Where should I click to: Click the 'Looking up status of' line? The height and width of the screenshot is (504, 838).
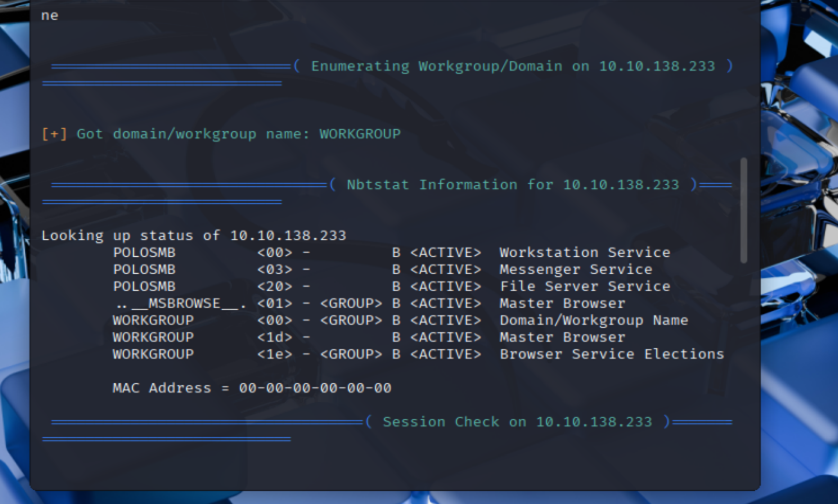[193, 235]
